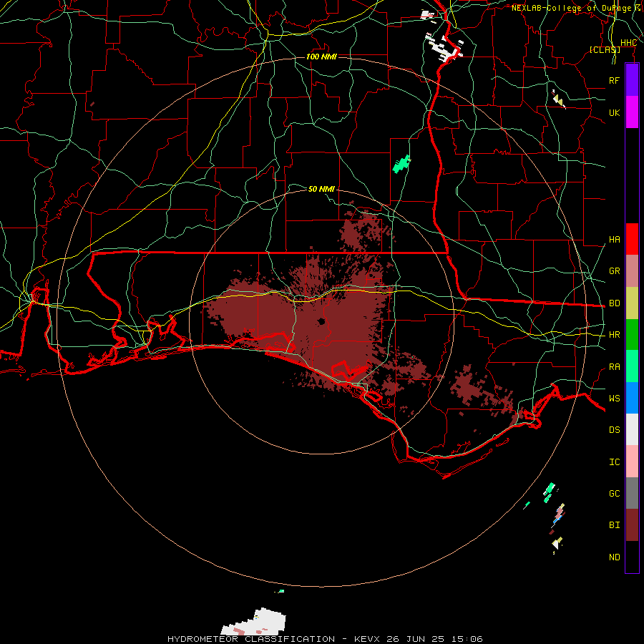This screenshot has height=644, width=644.
Task: Click the ND legend label
Action: click(x=614, y=557)
